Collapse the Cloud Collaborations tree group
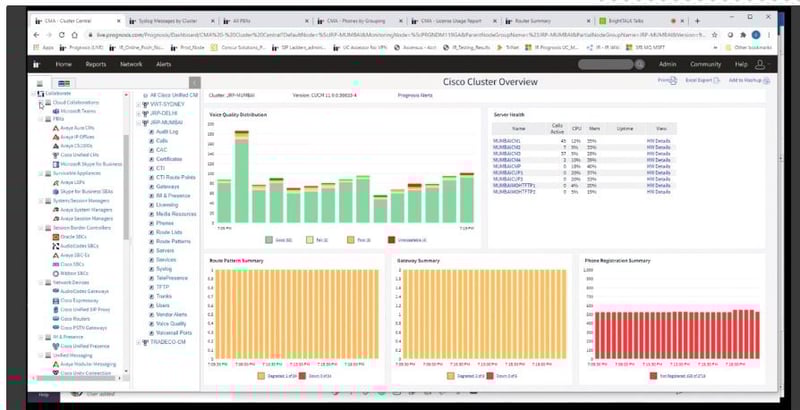Image resolution: width=800 pixels, height=410 pixels. [x=39, y=103]
